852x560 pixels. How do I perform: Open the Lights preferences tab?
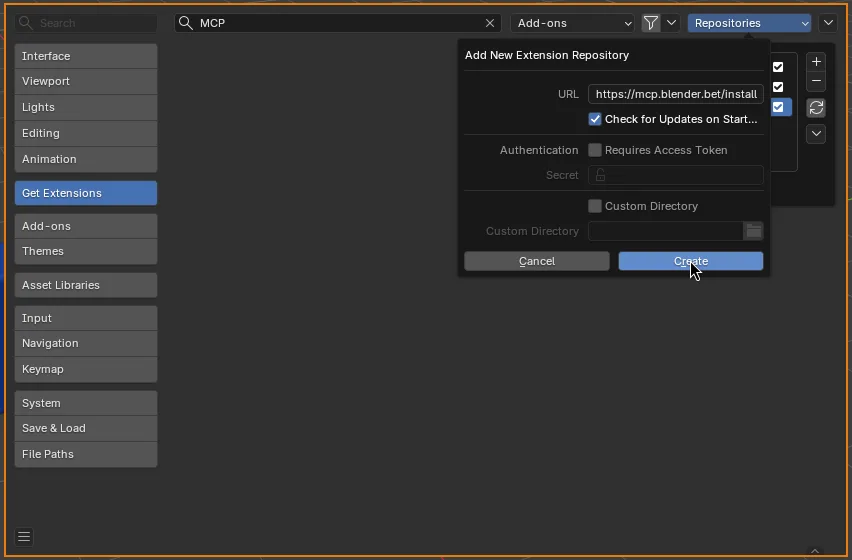86,107
